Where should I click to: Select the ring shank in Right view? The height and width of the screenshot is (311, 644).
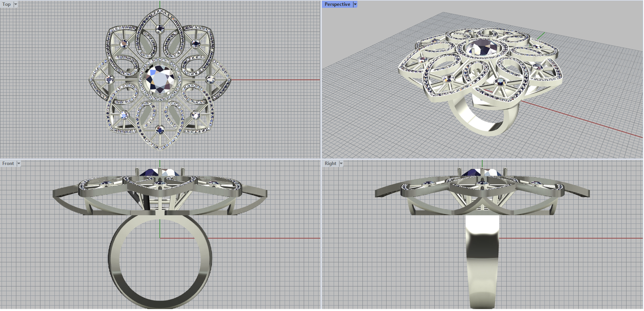[x=482, y=262]
